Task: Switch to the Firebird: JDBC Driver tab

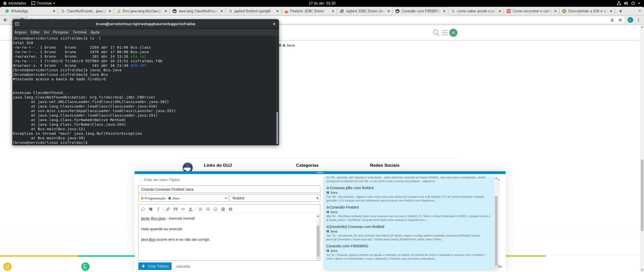Action: (307, 11)
